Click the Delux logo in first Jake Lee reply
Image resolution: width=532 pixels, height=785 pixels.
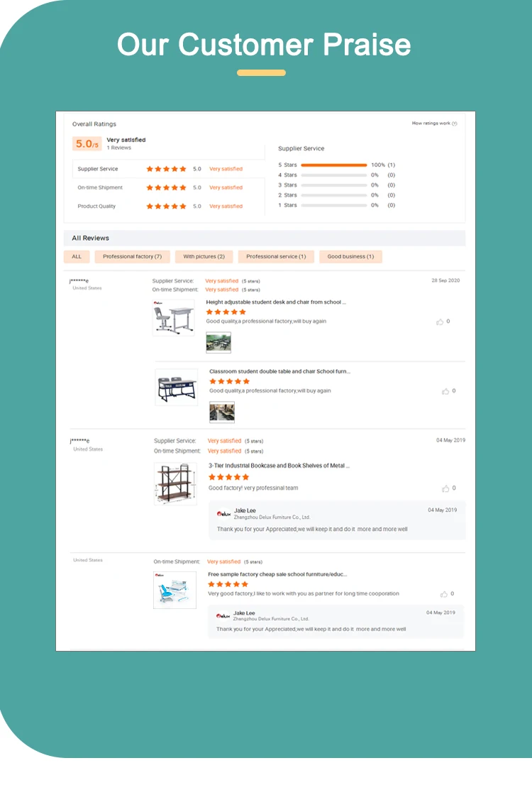pyautogui.click(x=223, y=514)
